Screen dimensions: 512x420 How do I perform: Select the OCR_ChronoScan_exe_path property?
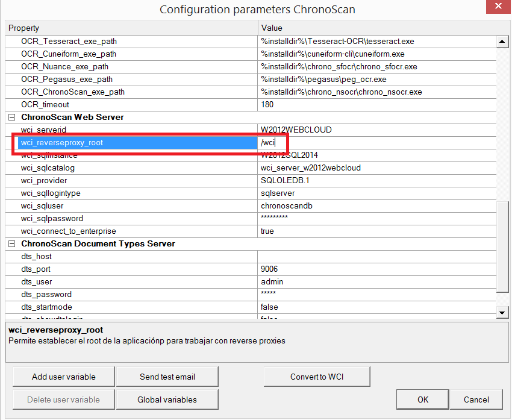(x=73, y=92)
